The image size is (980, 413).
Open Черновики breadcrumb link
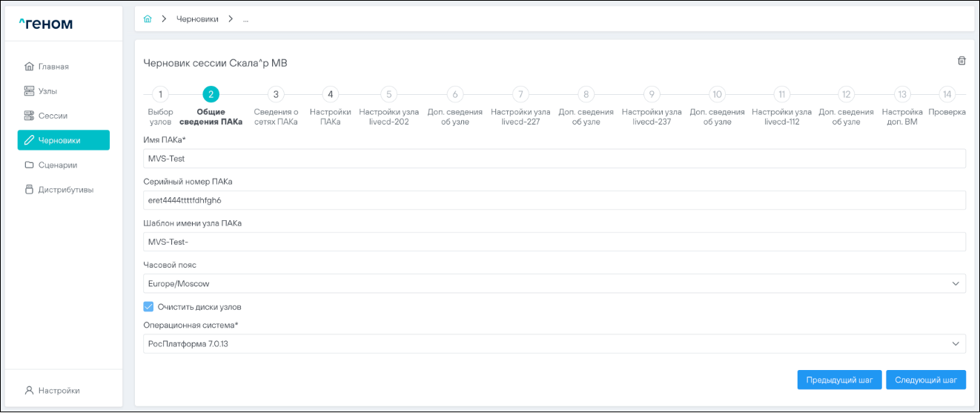tap(197, 19)
